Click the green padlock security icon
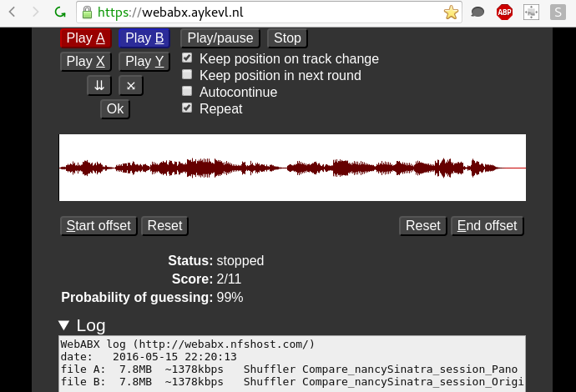The image size is (576, 392). click(87, 13)
